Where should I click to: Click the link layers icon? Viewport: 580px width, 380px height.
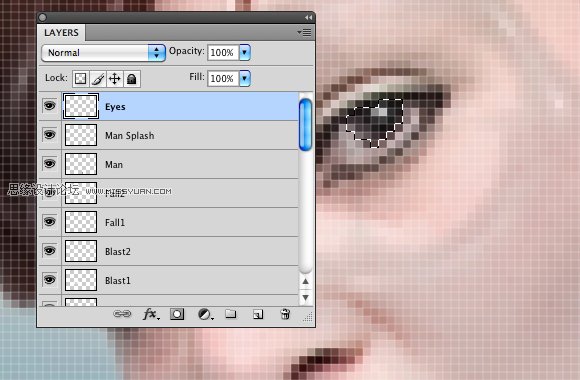(x=122, y=314)
